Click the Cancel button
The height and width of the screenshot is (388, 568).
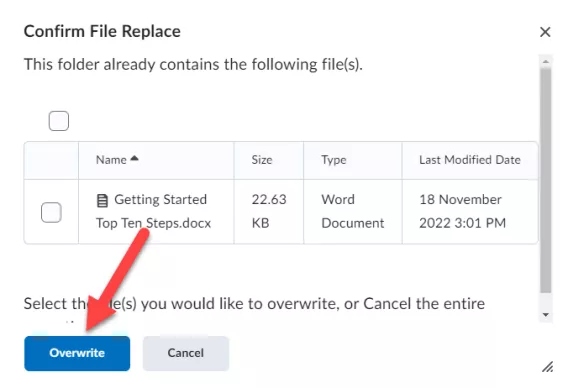(x=186, y=353)
